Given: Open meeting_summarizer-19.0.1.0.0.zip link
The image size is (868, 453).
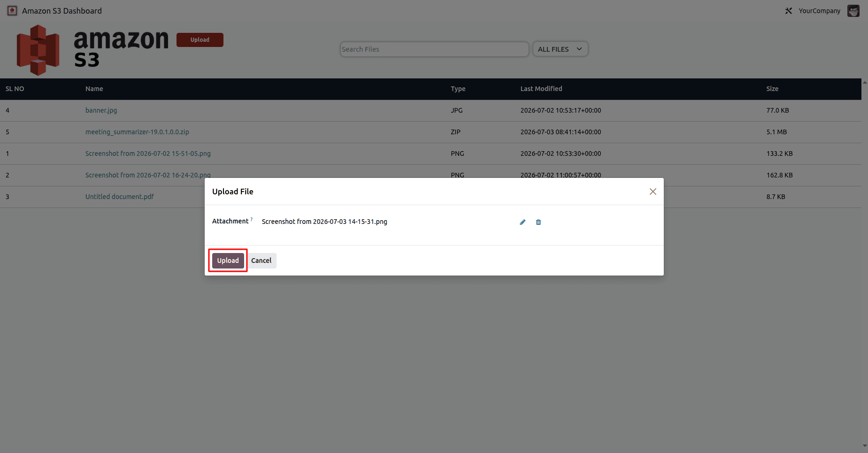Looking at the screenshot, I should tap(137, 132).
